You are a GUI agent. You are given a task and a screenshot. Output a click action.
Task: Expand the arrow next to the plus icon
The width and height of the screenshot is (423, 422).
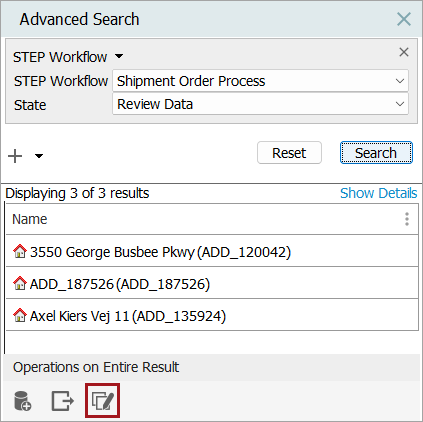(x=39, y=156)
